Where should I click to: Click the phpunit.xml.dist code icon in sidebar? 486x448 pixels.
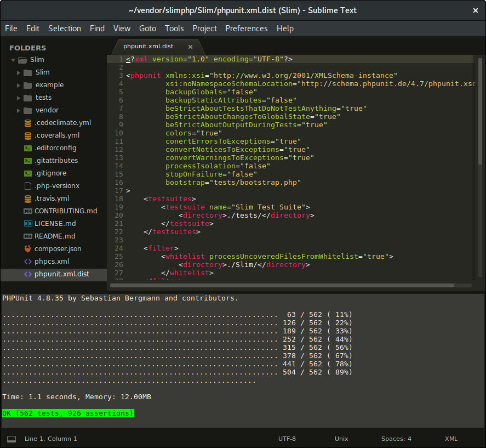28,274
